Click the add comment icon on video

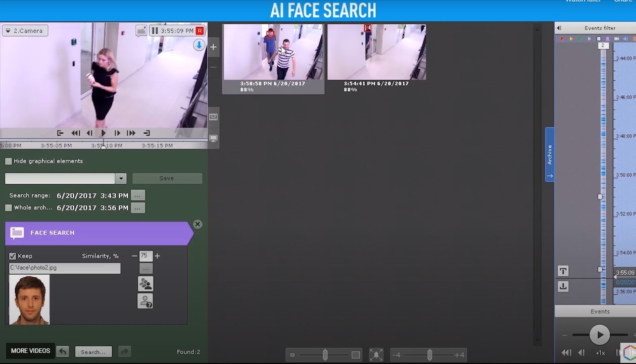[x=141, y=31]
